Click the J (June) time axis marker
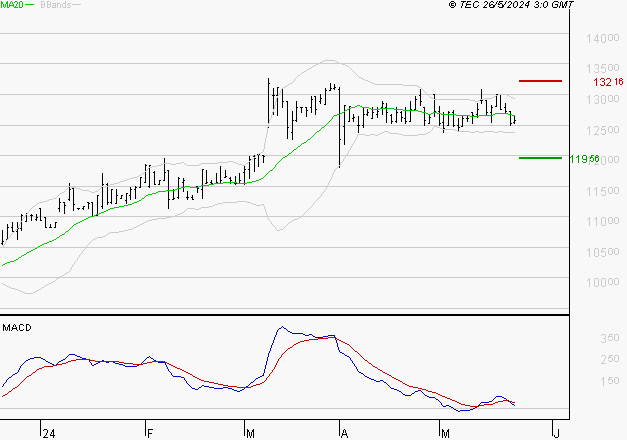Viewport: 627px width, 440px height. coord(556,434)
